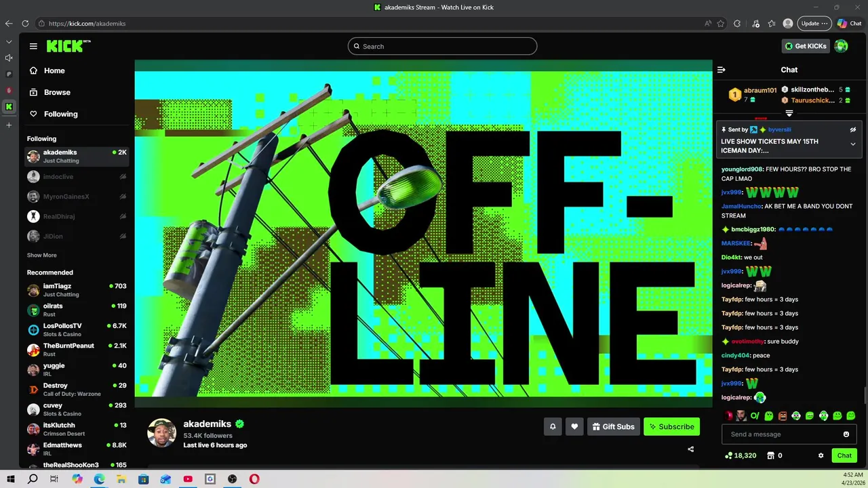The height and width of the screenshot is (488, 868).
Task: Open chat settings gear
Action: (x=821, y=455)
